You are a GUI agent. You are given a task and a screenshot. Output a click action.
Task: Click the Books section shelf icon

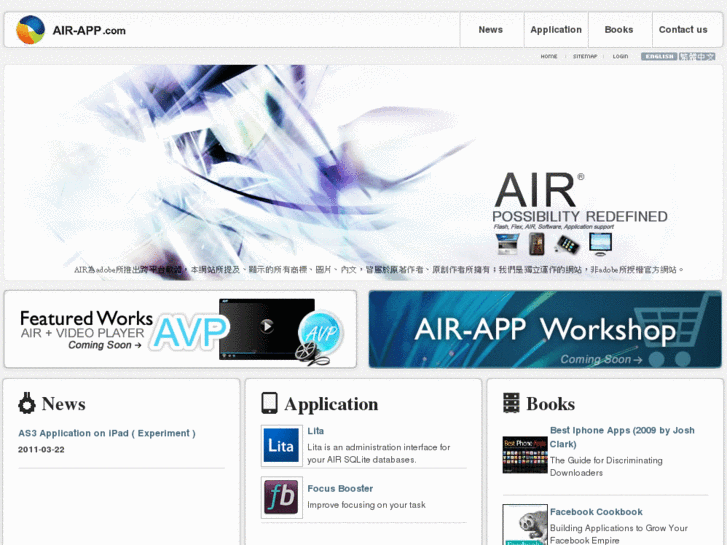[x=511, y=403]
